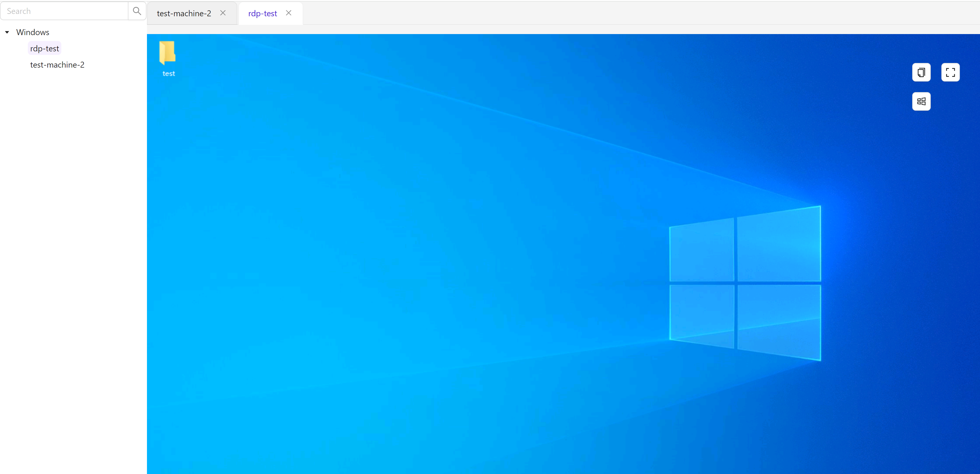Open test-machine-2 in the sidebar tree
This screenshot has width=980, height=474.
(x=57, y=65)
